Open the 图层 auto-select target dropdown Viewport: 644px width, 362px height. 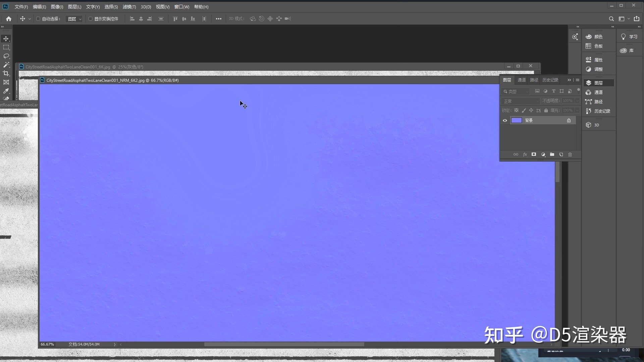point(74,19)
